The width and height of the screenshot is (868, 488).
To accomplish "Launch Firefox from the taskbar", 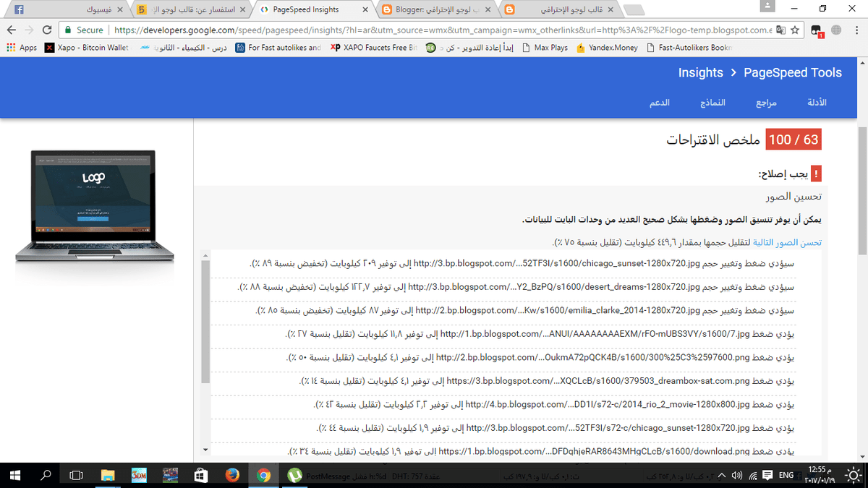I will click(232, 475).
